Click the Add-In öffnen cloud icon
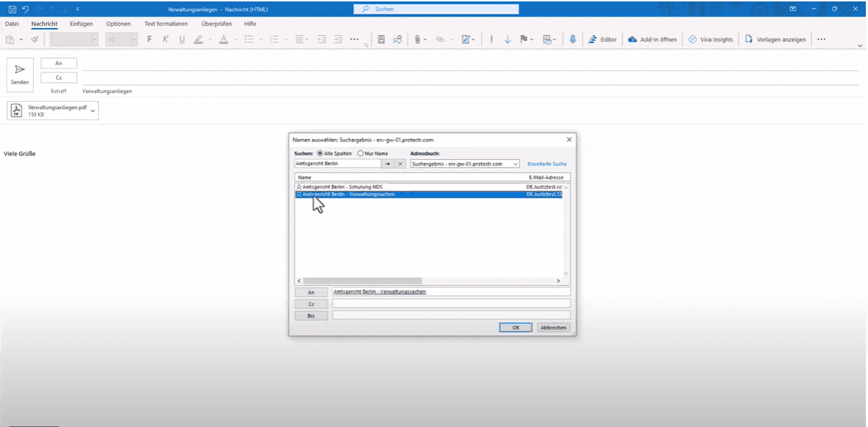This screenshot has height=427, width=868. click(632, 39)
